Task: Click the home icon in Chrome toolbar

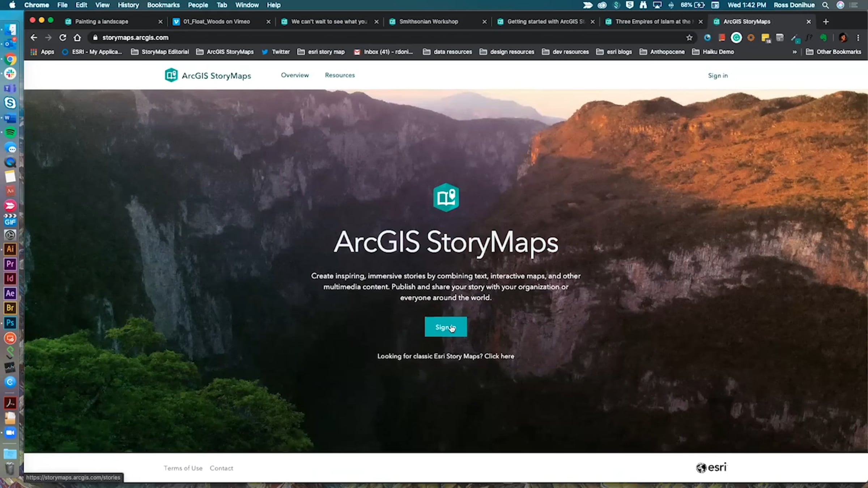Action: [x=77, y=38]
